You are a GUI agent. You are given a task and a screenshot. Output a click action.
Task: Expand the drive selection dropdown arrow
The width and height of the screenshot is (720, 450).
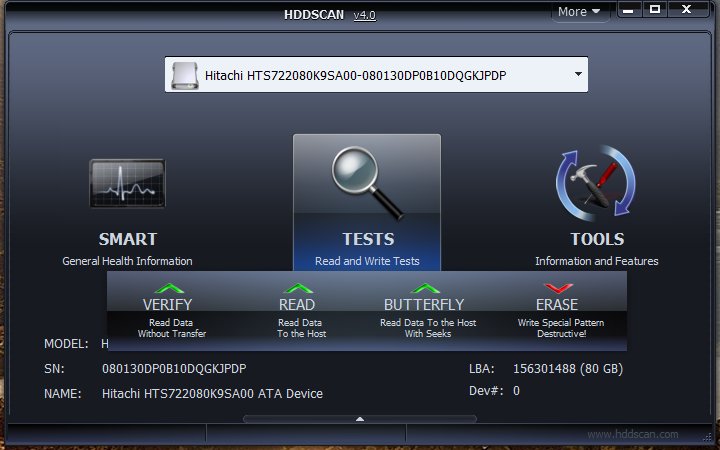coord(578,74)
